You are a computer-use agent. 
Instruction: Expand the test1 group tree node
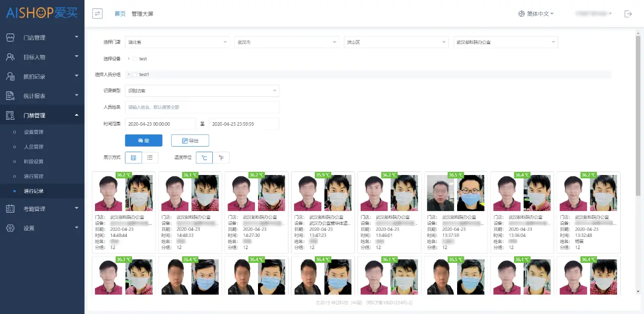click(129, 75)
